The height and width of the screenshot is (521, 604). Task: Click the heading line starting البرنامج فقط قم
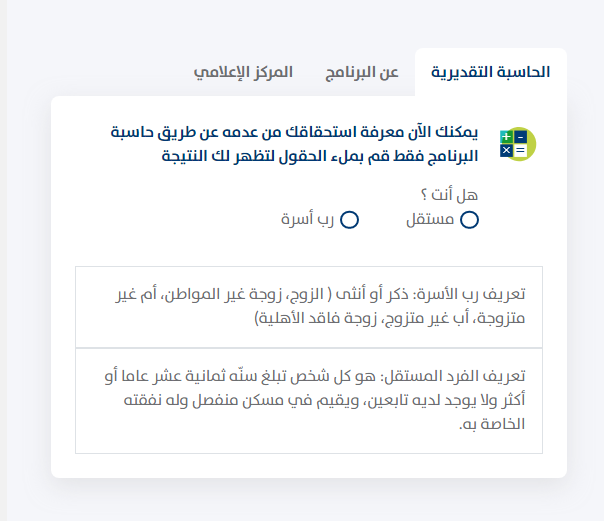(318, 156)
